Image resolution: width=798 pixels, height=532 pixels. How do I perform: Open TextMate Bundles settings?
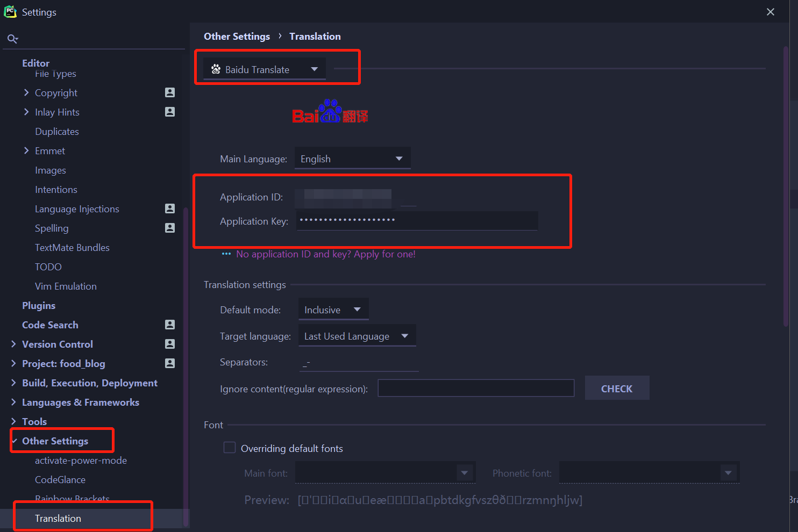click(72, 247)
